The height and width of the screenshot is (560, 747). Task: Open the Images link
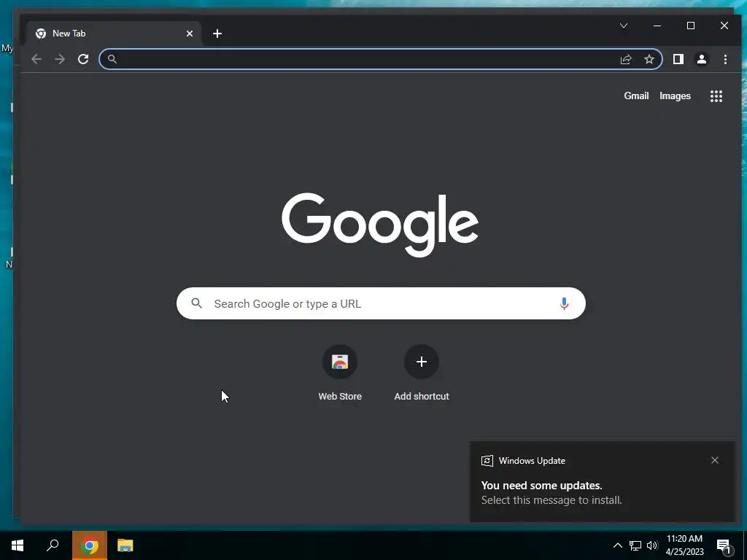coord(675,96)
